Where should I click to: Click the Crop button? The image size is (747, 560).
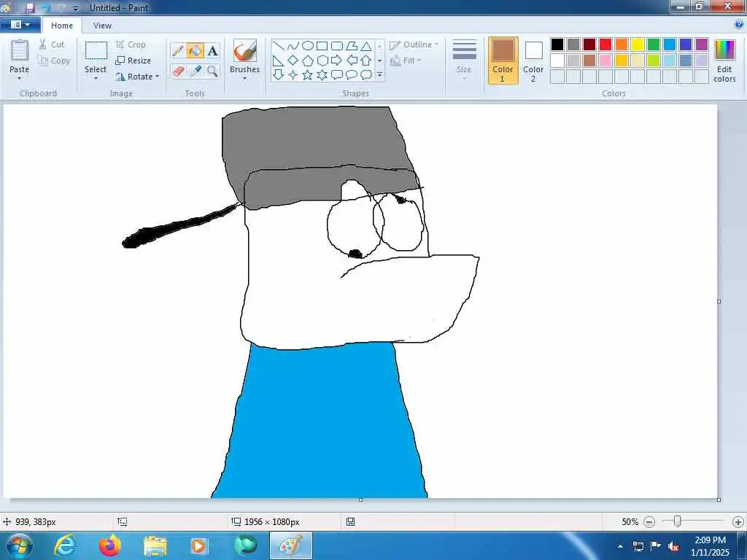point(131,44)
